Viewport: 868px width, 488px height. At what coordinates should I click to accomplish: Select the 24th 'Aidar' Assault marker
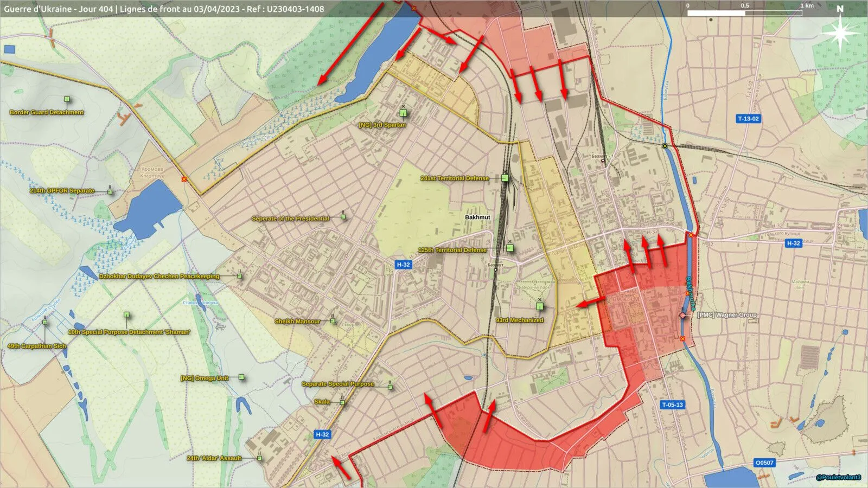point(259,458)
